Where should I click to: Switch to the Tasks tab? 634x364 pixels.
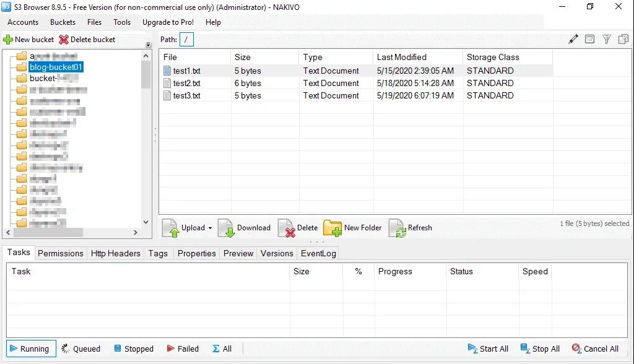tap(19, 253)
